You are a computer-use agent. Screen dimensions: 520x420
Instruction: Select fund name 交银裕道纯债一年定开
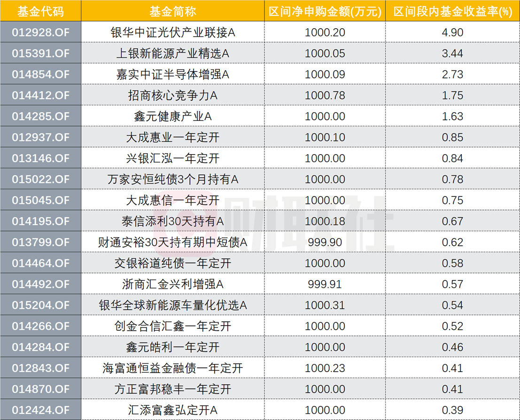173,264
